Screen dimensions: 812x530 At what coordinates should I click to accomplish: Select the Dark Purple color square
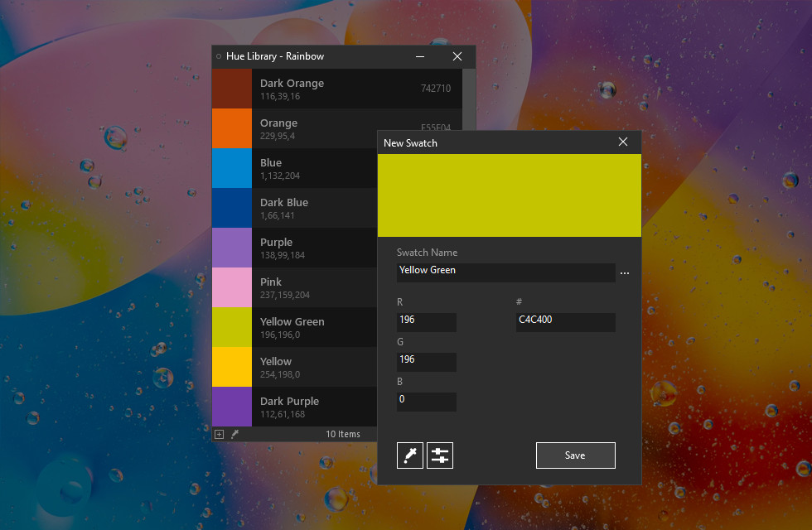point(232,407)
